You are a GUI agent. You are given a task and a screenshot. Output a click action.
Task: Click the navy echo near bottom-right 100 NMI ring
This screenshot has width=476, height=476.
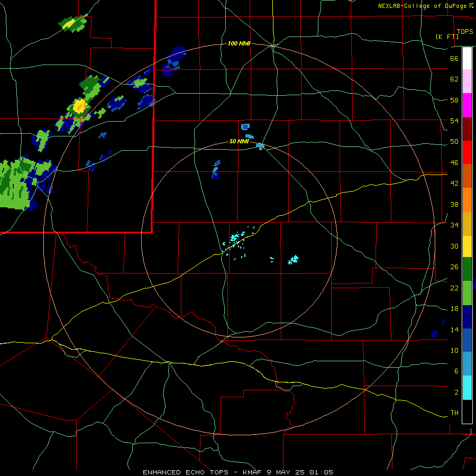[434, 334]
